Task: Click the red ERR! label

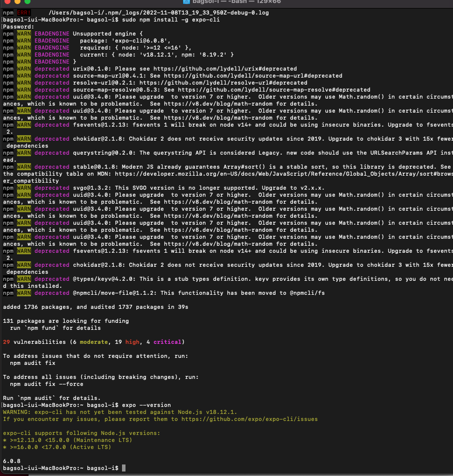Action: point(23,13)
